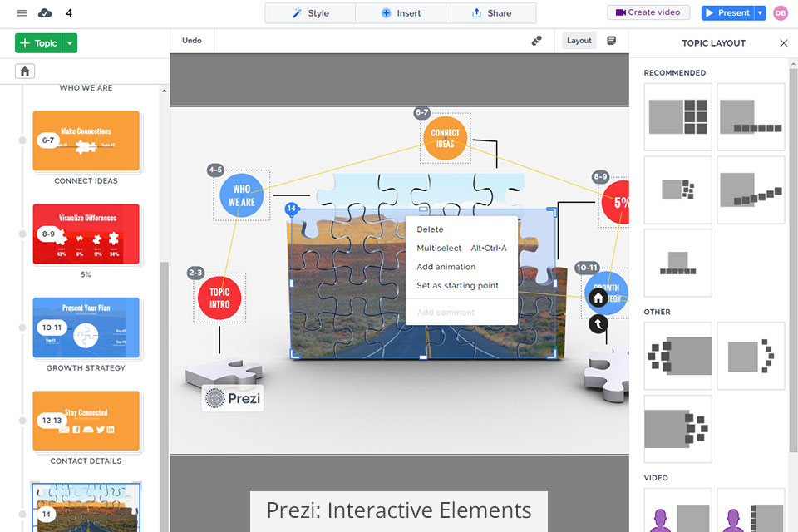Viewport: 798px width, 532px height.
Task: Expand the Topic type dropdown arrow
Action: 70,43
